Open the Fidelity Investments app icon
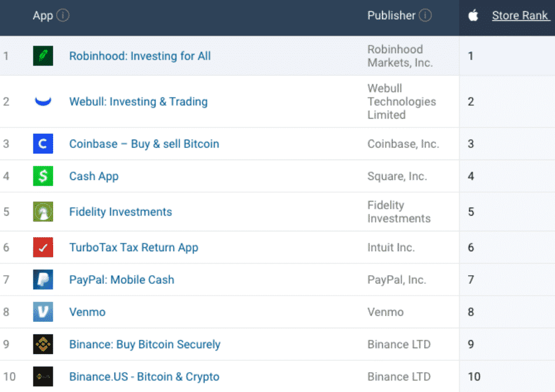The image size is (555, 392). pyautogui.click(x=43, y=212)
